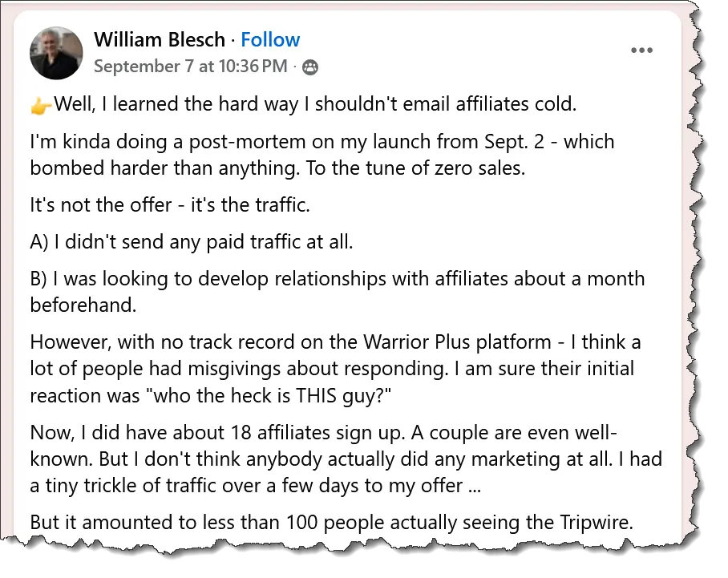
Task: Click point B about developing affiliate relationships
Action: pyautogui.click(x=337, y=280)
